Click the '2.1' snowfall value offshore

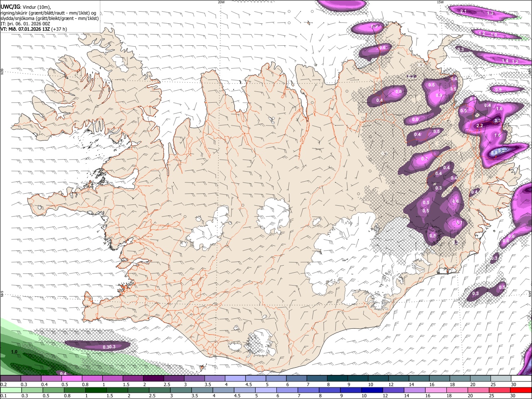point(463,11)
